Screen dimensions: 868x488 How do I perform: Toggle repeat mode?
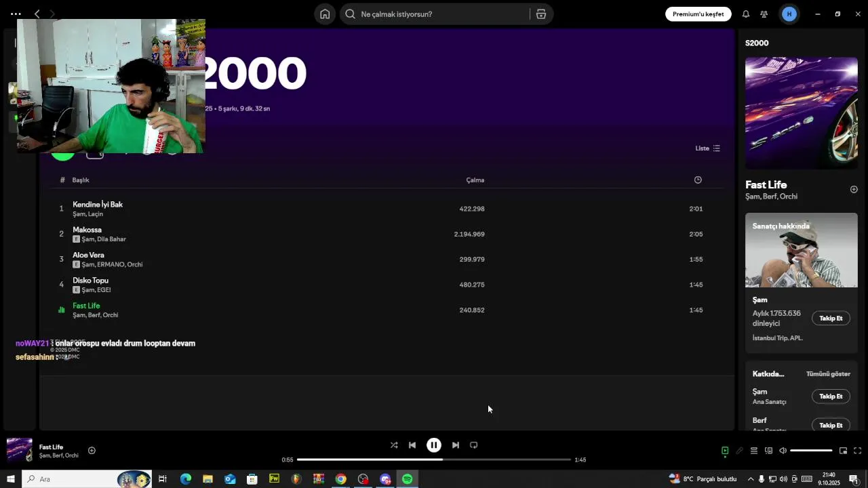474,445
